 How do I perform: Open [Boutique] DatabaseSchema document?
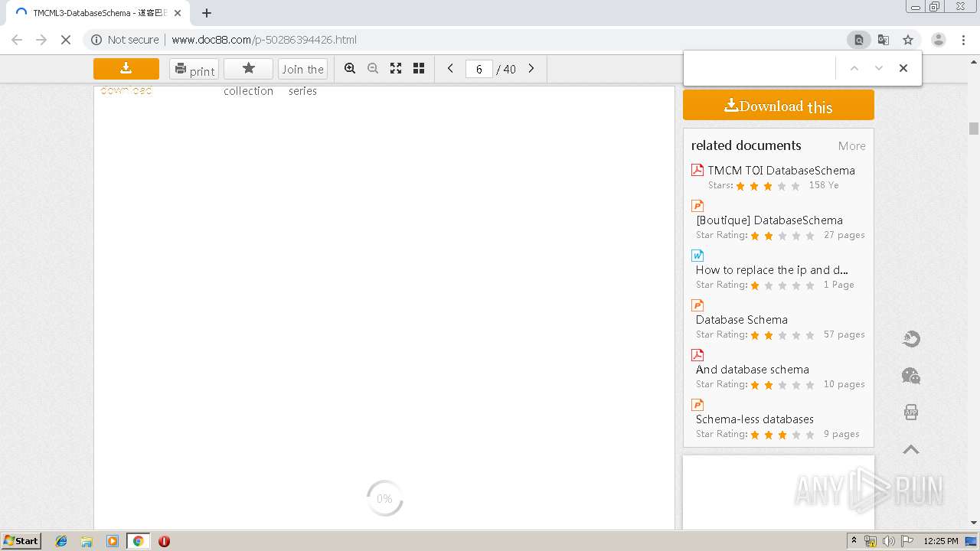pos(769,220)
